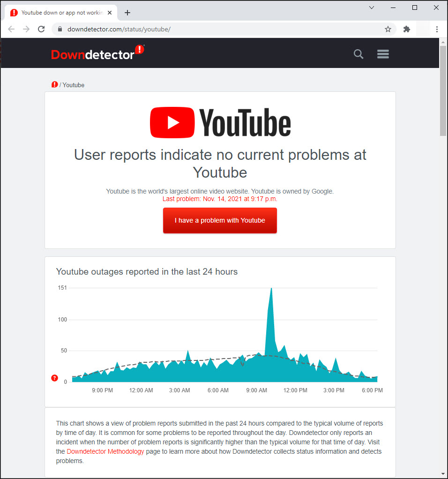Image resolution: width=448 pixels, height=479 pixels.
Task: Click the scrollbar up arrow
Action: [443, 42]
